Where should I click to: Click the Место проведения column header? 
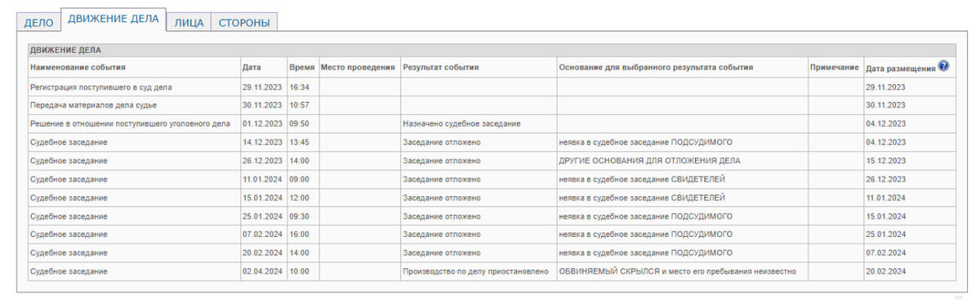(358, 68)
